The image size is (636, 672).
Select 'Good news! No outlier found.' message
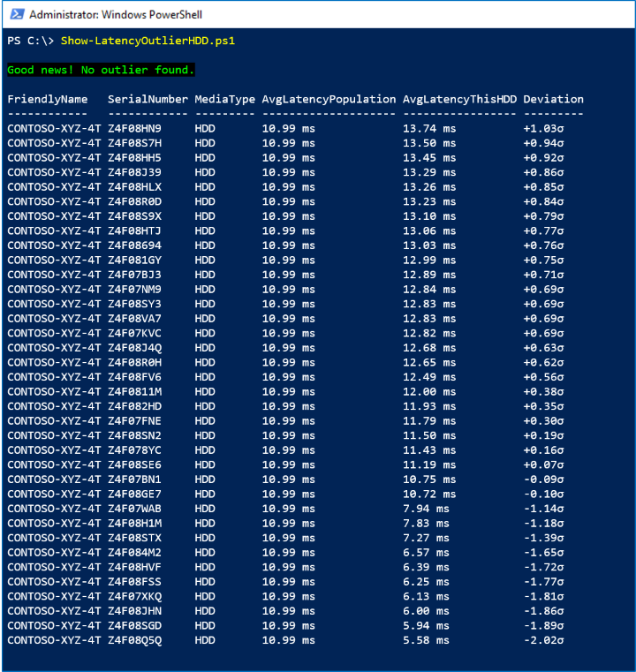tap(102, 70)
